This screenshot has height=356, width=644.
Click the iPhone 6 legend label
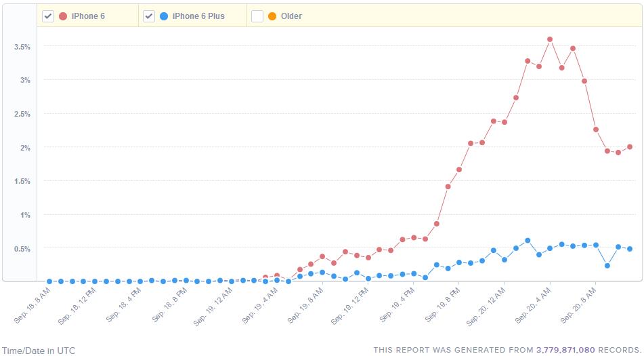tap(88, 16)
